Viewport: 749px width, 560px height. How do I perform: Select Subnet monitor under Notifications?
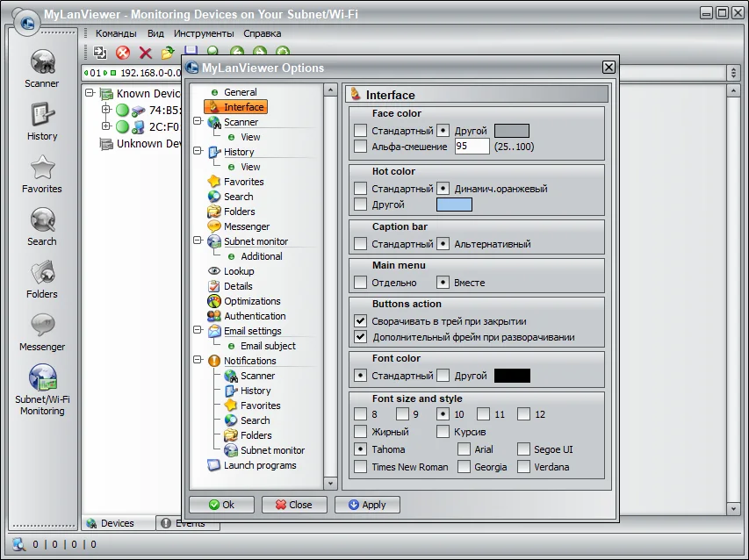coord(264,450)
